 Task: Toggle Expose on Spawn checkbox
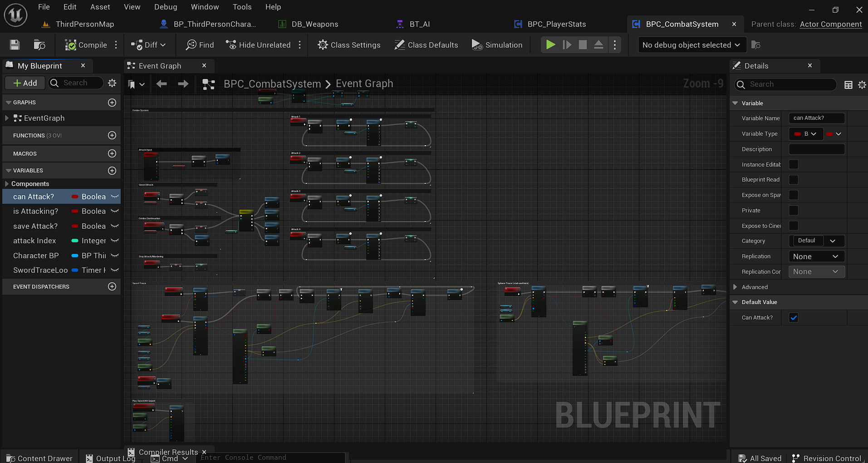[x=794, y=195]
